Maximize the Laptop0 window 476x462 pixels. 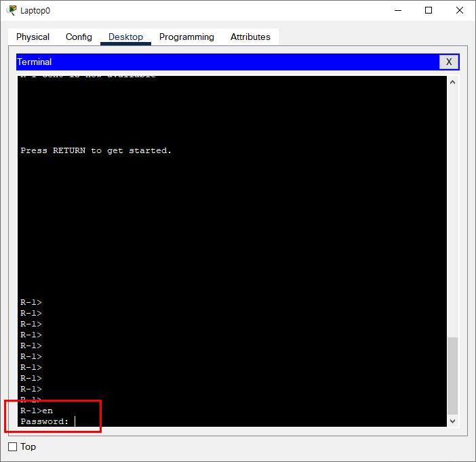click(x=429, y=10)
